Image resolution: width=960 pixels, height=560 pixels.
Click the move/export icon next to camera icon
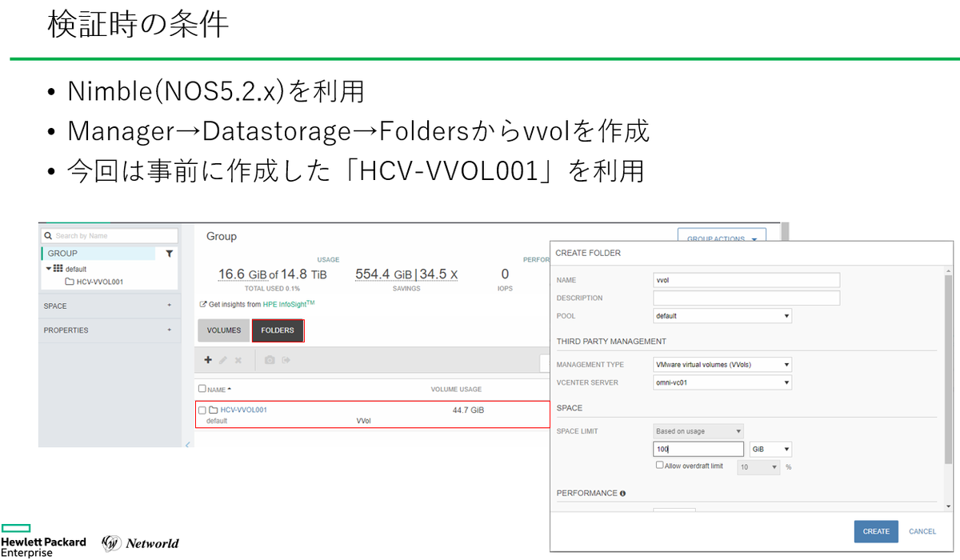point(286,359)
